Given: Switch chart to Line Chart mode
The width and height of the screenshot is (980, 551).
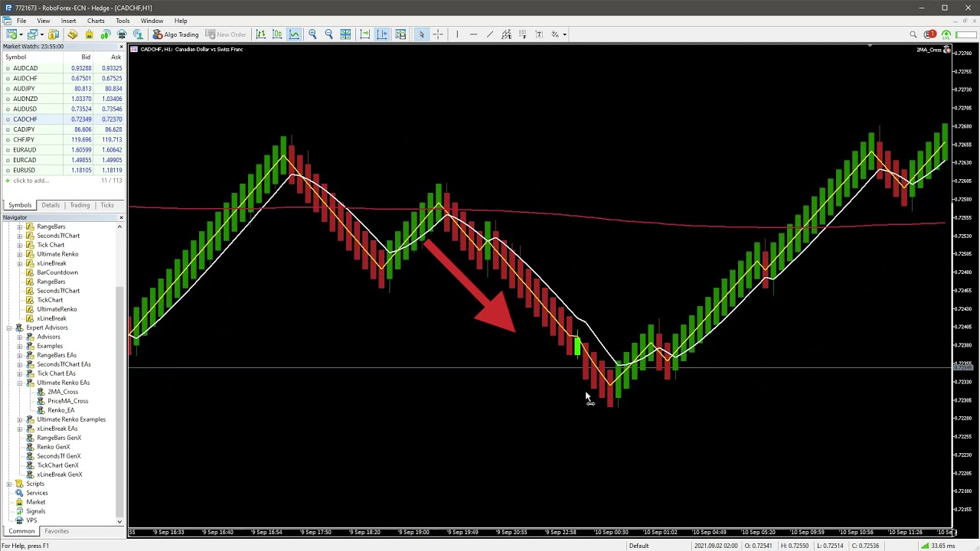Looking at the screenshot, I should pos(295,34).
